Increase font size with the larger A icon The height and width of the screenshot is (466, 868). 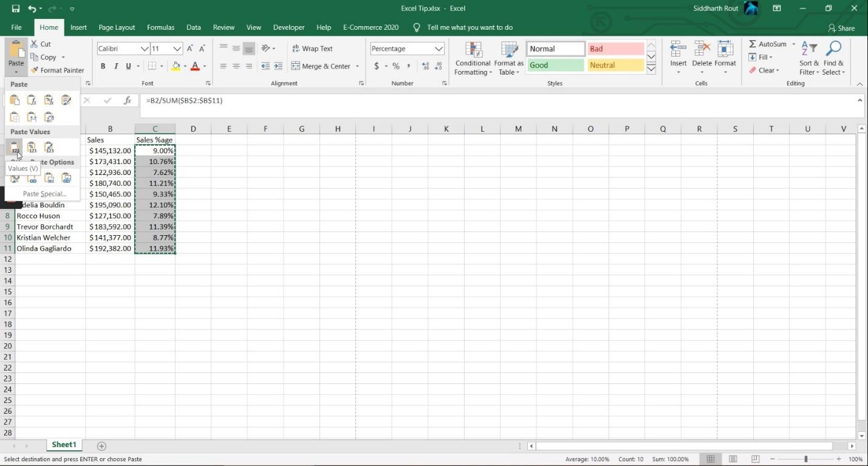click(190, 49)
